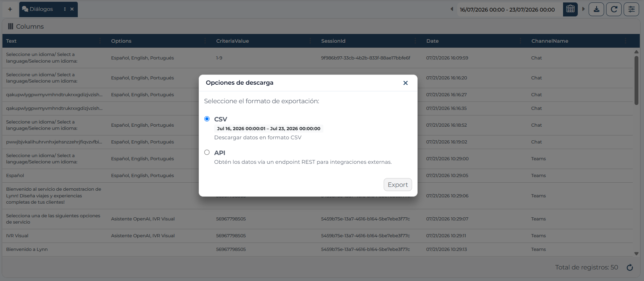Screen dimensions: 644x281
Task: Click the table scroll up arrow
Action: 636,52
